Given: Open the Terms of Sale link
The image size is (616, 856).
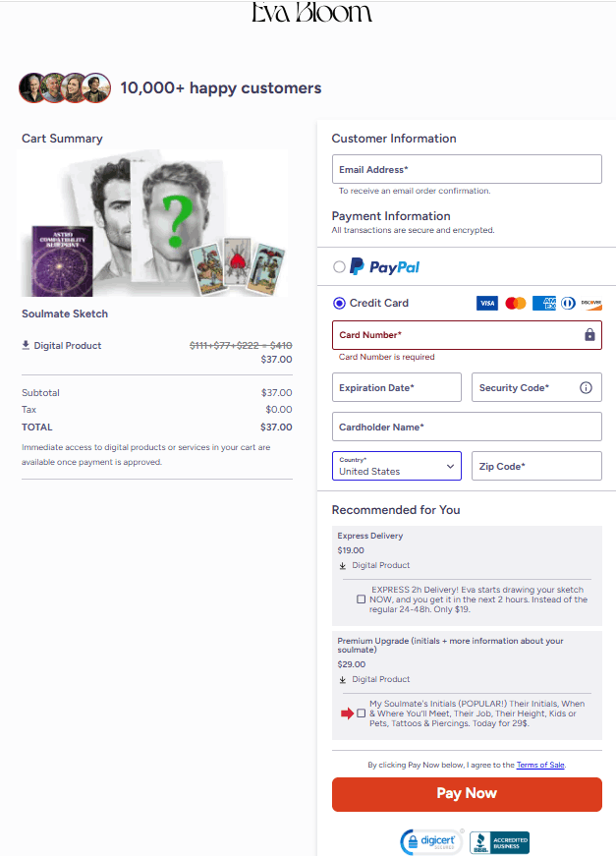Looking at the screenshot, I should pyautogui.click(x=540, y=765).
